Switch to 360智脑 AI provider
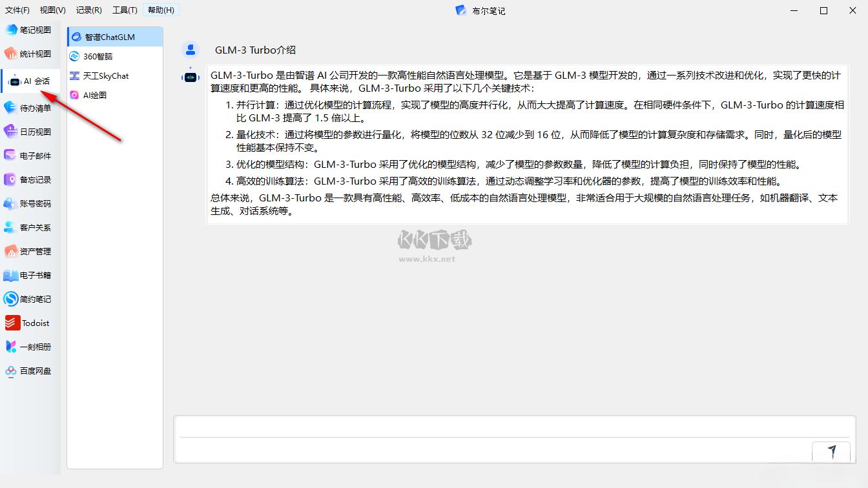Image resolution: width=868 pixels, height=488 pixels. coord(98,57)
